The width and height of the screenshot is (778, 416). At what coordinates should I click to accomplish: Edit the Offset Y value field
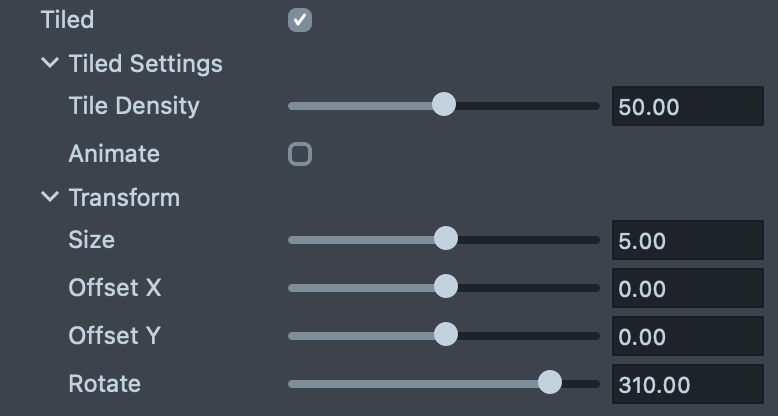pos(687,336)
